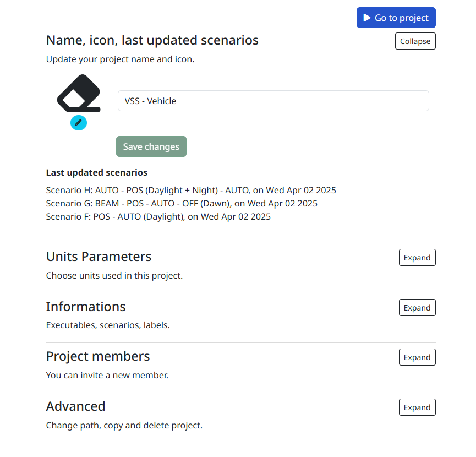Expand the Units Parameters section
This screenshot has width=476, height=457.
tap(417, 258)
